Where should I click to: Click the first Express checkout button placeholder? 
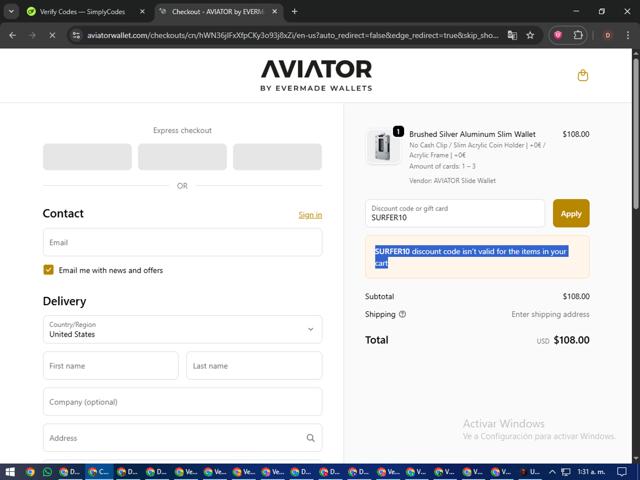tap(87, 157)
